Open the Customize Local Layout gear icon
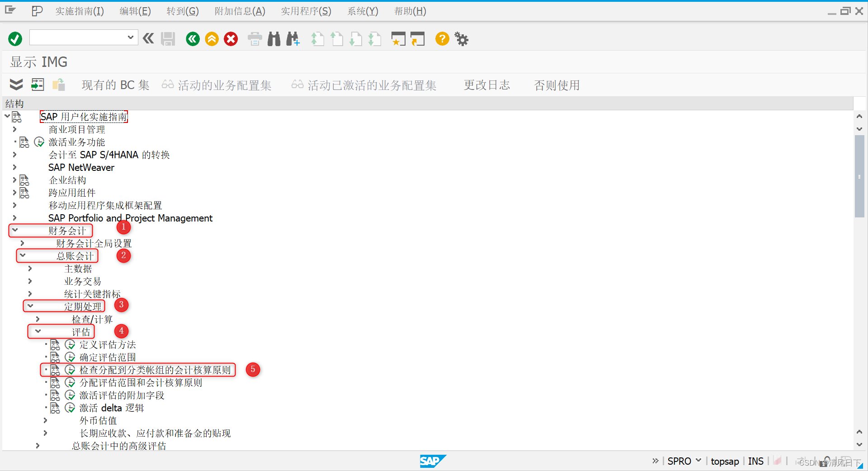The width and height of the screenshot is (868, 471). [x=462, y=39]
